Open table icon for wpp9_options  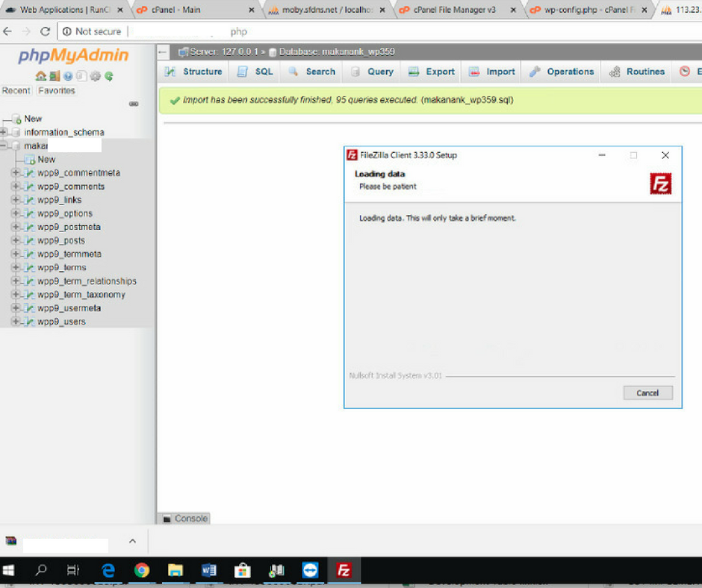tap(30, 213)
